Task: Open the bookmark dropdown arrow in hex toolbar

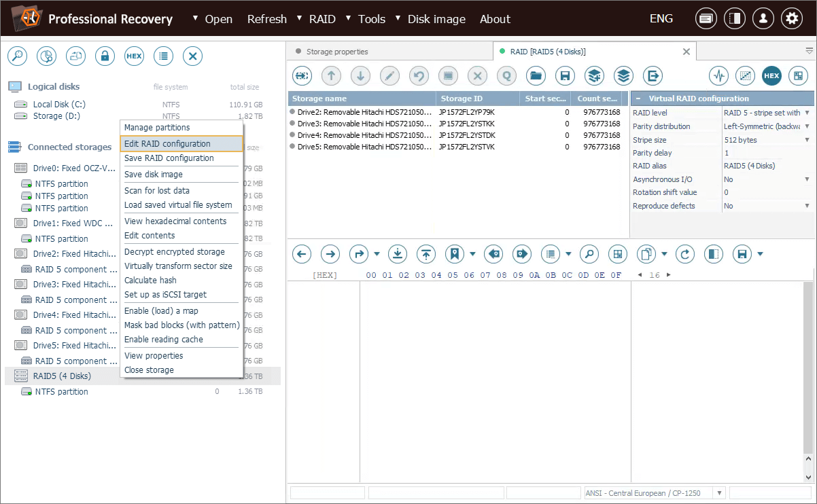Action: tap(473, 254)
